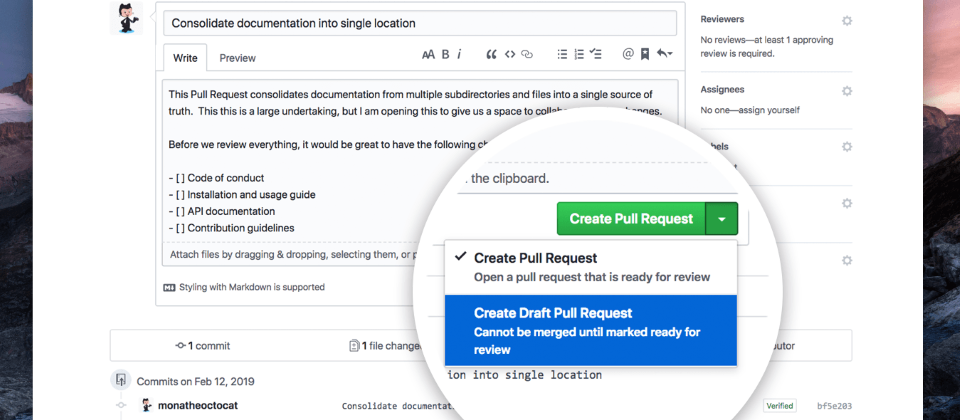Click the Attach files drop area
The height and width of the screenshot is (420, 960).
pos(294,255)
